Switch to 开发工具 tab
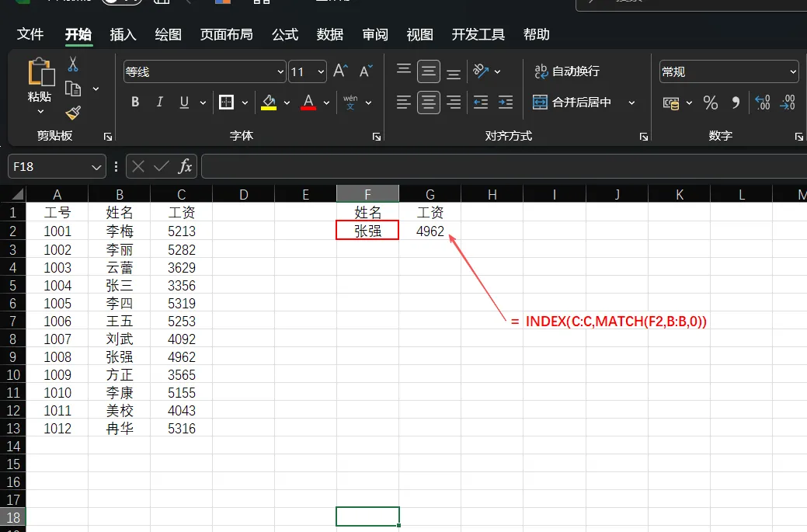 tap(478, 34)
